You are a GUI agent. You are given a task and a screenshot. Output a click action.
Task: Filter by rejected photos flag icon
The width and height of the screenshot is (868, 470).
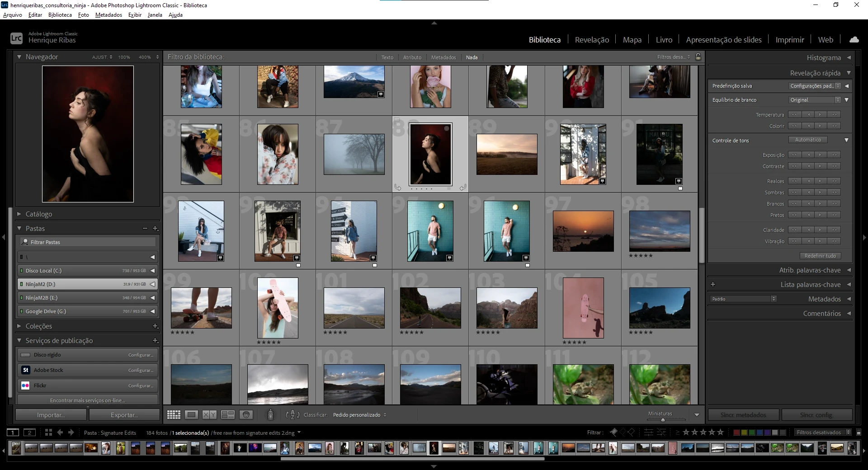point(631,432)
